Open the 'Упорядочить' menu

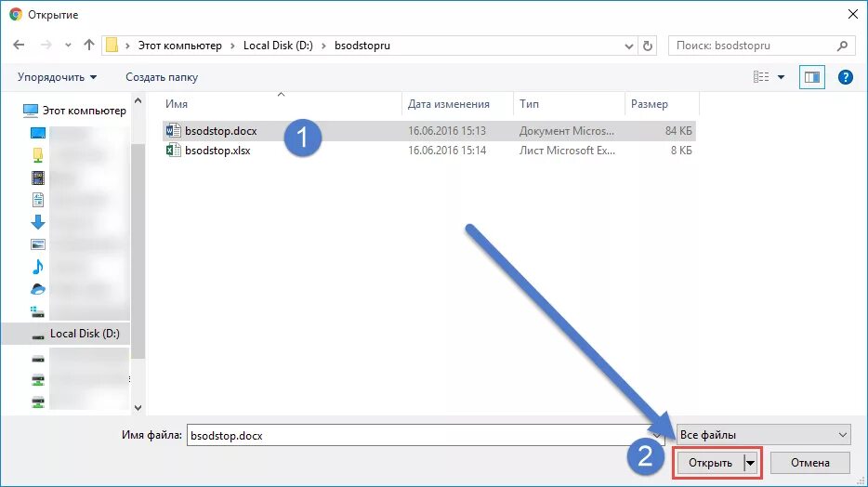pos(57,77)
